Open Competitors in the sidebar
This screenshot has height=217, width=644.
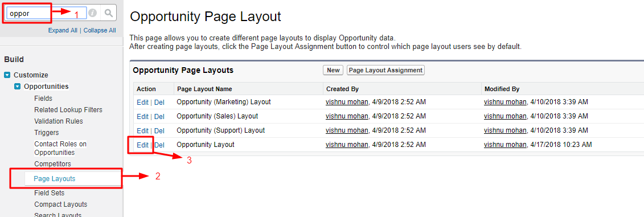[x=52, y=164]
